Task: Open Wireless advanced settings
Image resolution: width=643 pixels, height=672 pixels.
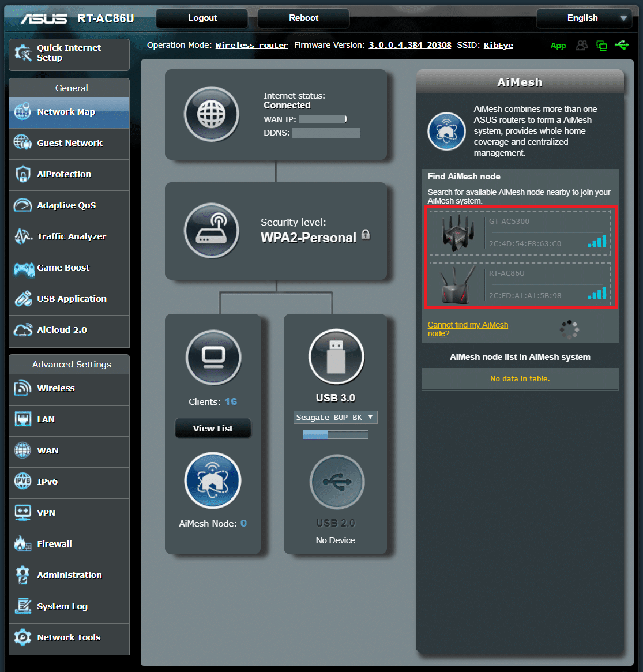Action: coord(69,389)
